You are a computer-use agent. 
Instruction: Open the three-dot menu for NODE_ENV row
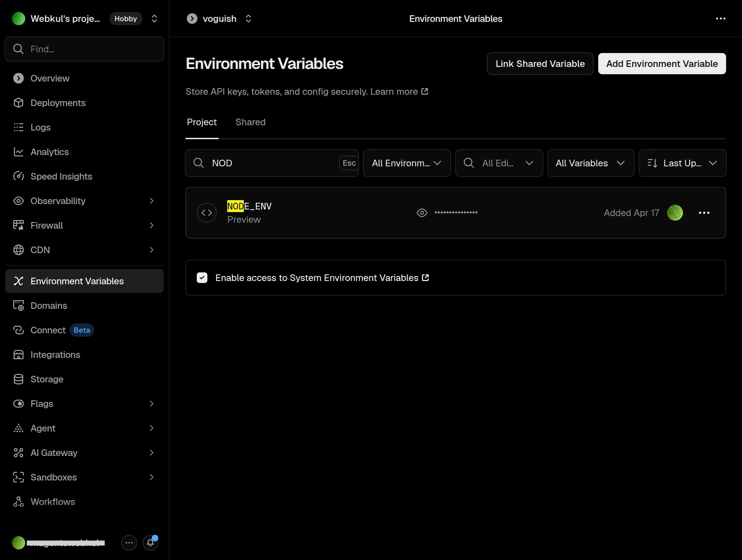click(x=704, y=213)
